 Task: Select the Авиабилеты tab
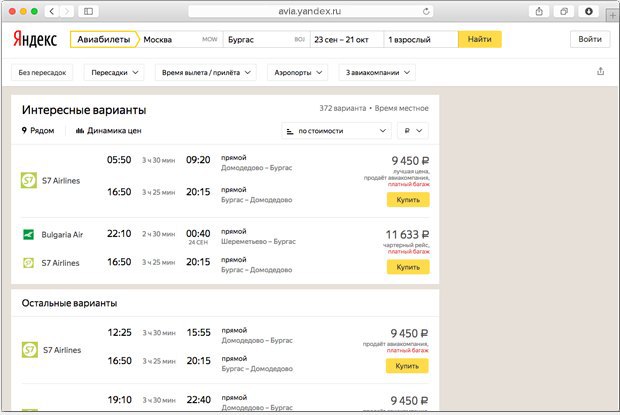(104, 40)
